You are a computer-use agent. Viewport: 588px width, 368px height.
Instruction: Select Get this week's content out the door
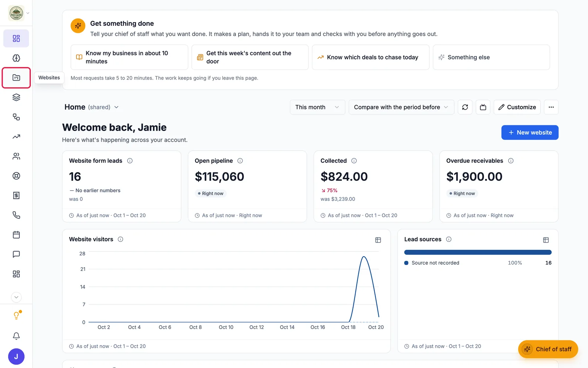pos(250,57)
